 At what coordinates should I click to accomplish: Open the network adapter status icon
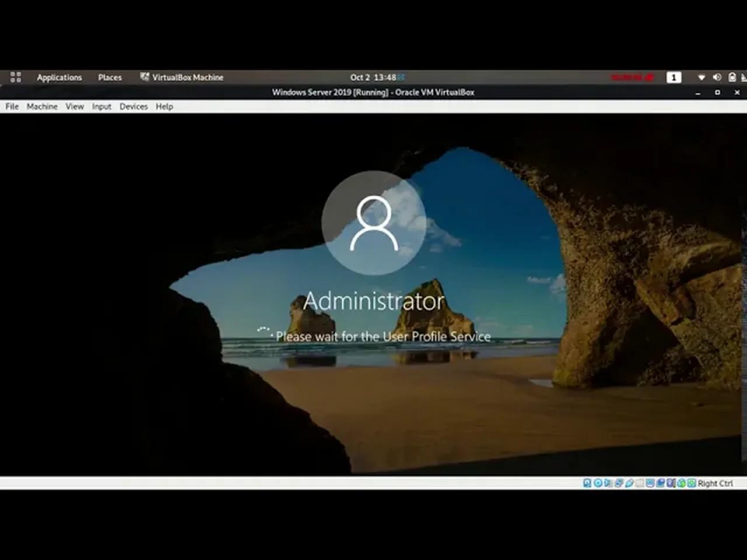click(619, 483)
